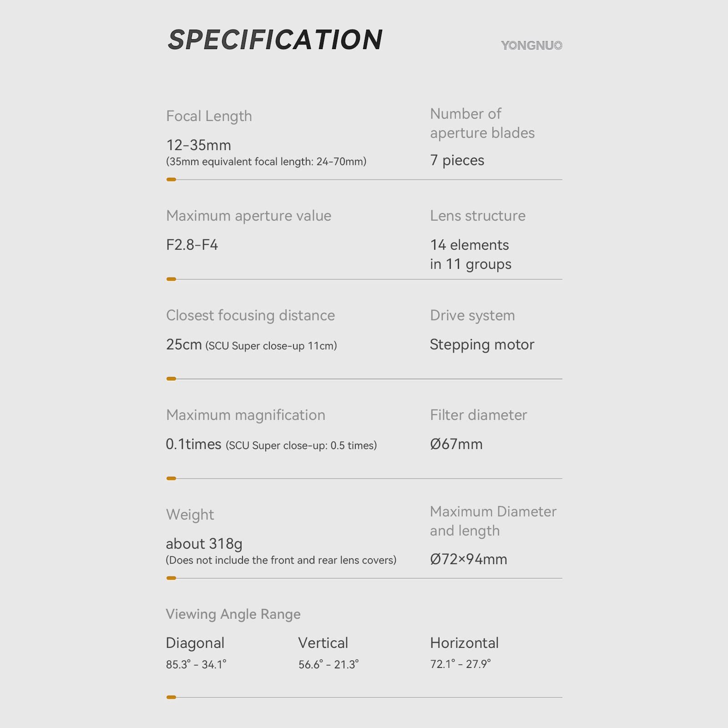The height and width of the screenshot is (728, 728).
Task: Click the Closest focusing distance label
Action: 250,315
